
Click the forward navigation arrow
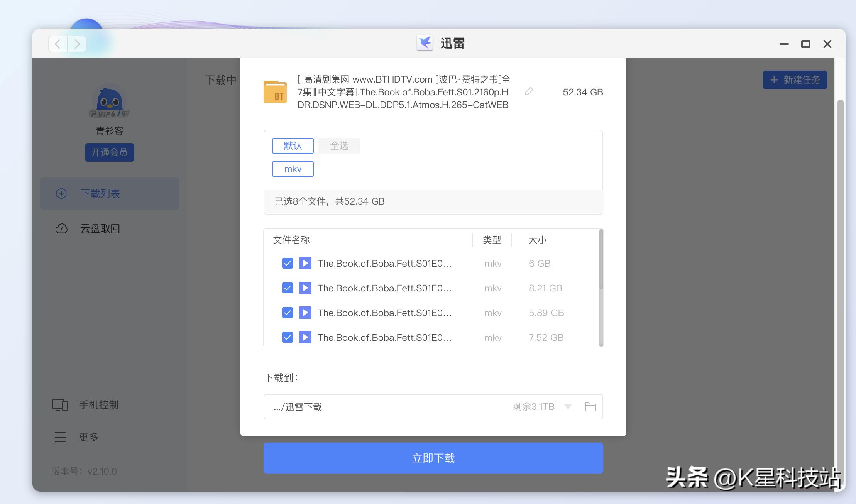pyautogui.click(x=77, y=44)
